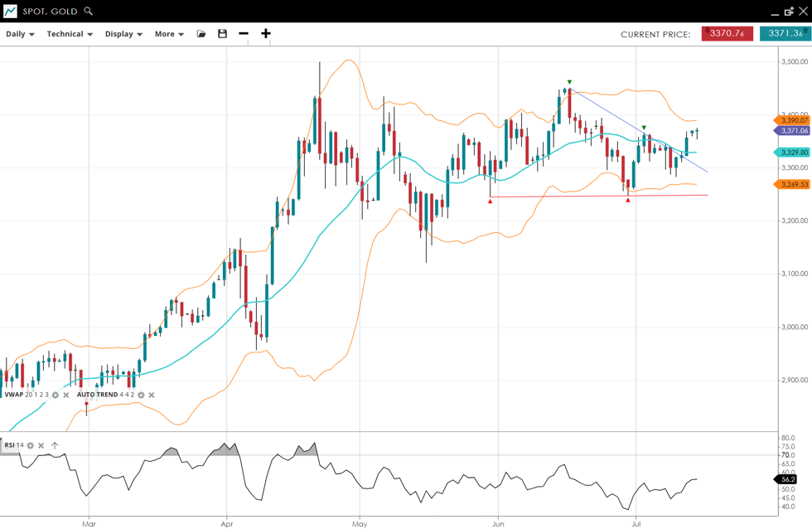Open the More menu
The height and width of the screenshot is (529, 812).
[x=169, y=34]
